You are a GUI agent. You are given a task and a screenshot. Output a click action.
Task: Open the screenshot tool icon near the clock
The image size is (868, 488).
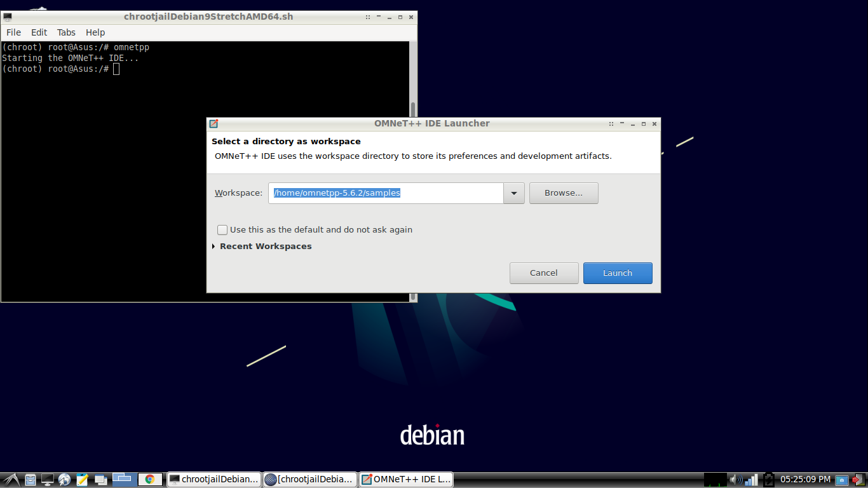click(x=843, y=479)
